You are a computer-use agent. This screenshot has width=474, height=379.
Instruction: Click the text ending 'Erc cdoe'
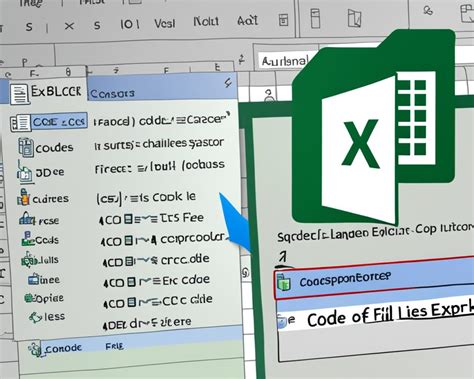point(156,281)
